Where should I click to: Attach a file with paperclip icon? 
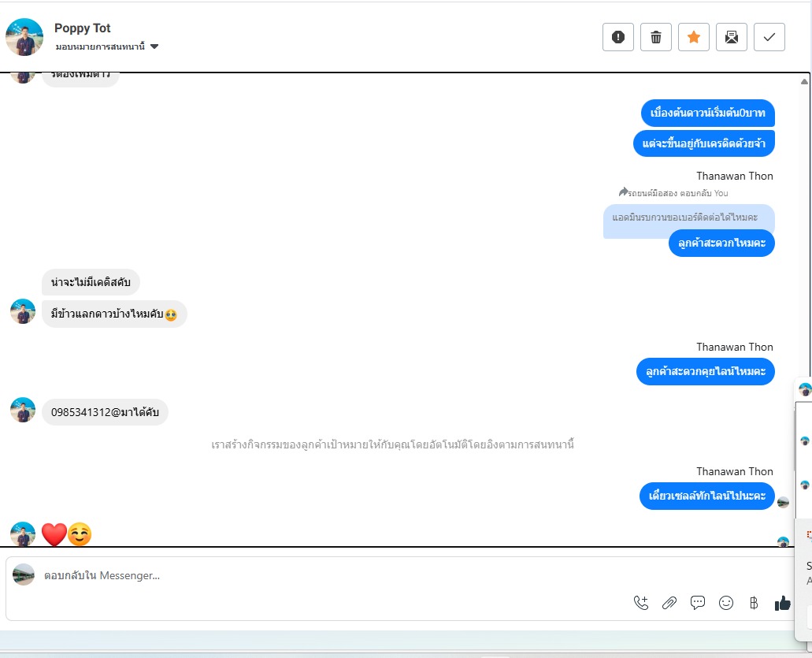click(669, 603)
